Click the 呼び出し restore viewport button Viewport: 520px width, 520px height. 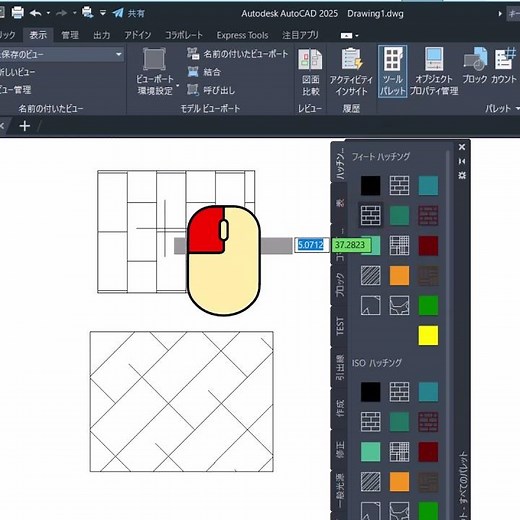(x=211, y=90)
